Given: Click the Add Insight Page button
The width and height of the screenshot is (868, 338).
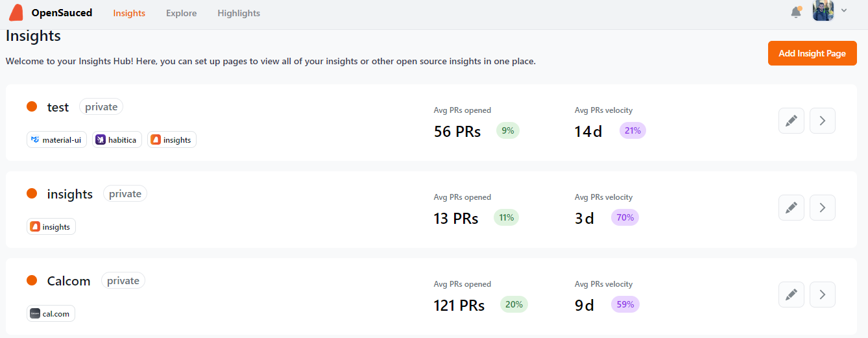Looking at the screenshot, I should (x=812, y=53).
